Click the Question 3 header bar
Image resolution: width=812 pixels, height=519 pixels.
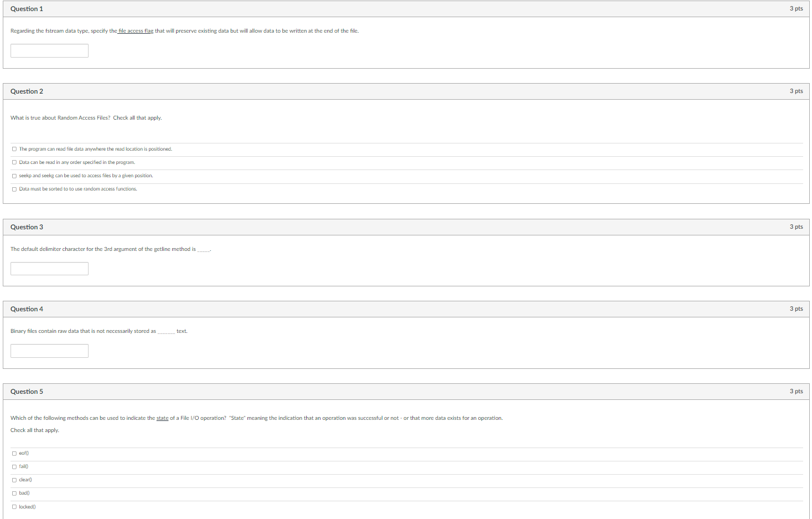click(387, 227)
